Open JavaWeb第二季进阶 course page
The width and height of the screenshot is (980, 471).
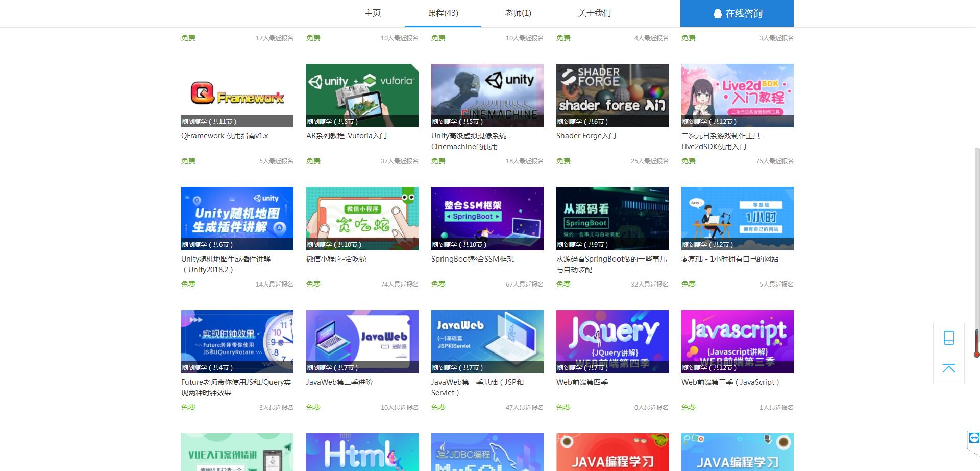[x=362, y=341]
